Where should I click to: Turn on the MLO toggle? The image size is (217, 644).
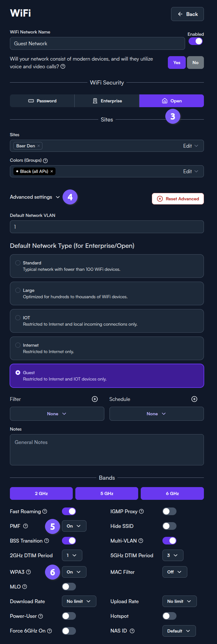[x=69, y=587]
